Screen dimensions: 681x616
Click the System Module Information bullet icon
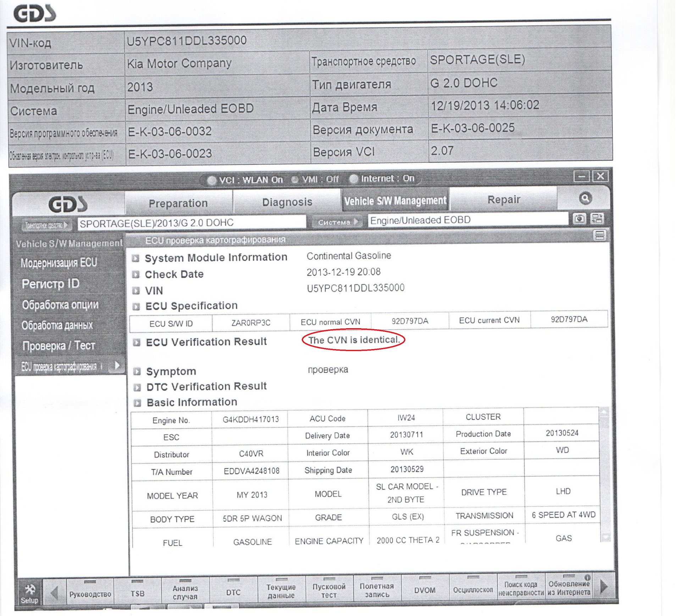[x=135, y=258]
